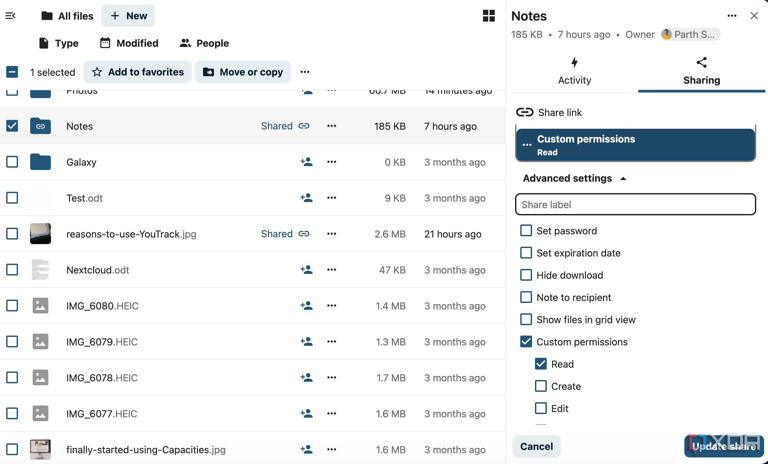768x464 pixels.
Task: Toggle the grid view icon
Action: [x=488, y=16]
